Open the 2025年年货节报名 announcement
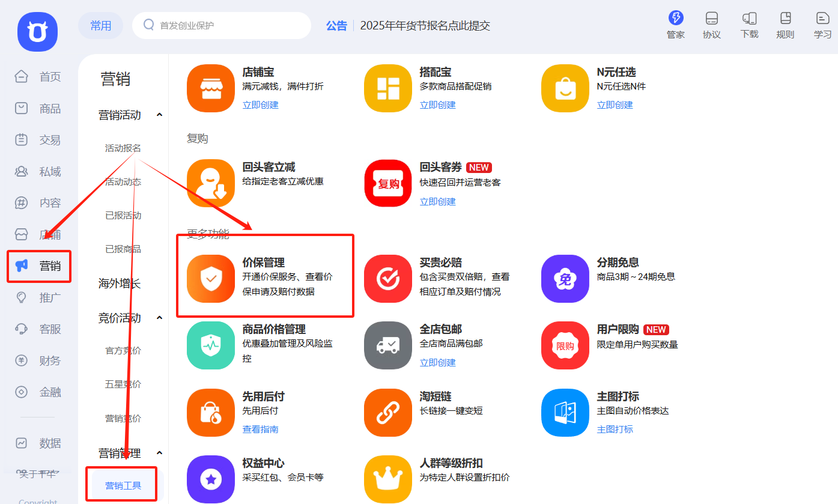This screenshot has height=504, width=838. point(425,26)
